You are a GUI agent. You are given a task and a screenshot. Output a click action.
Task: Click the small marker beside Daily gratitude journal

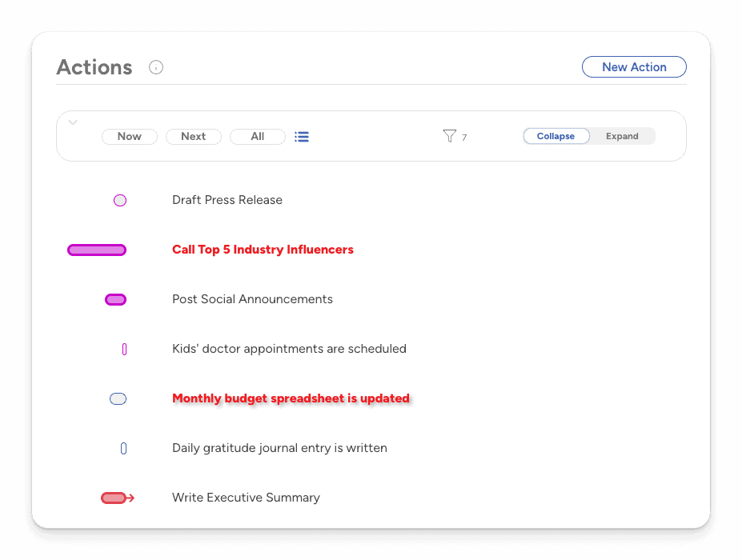(x=123, y=449)
